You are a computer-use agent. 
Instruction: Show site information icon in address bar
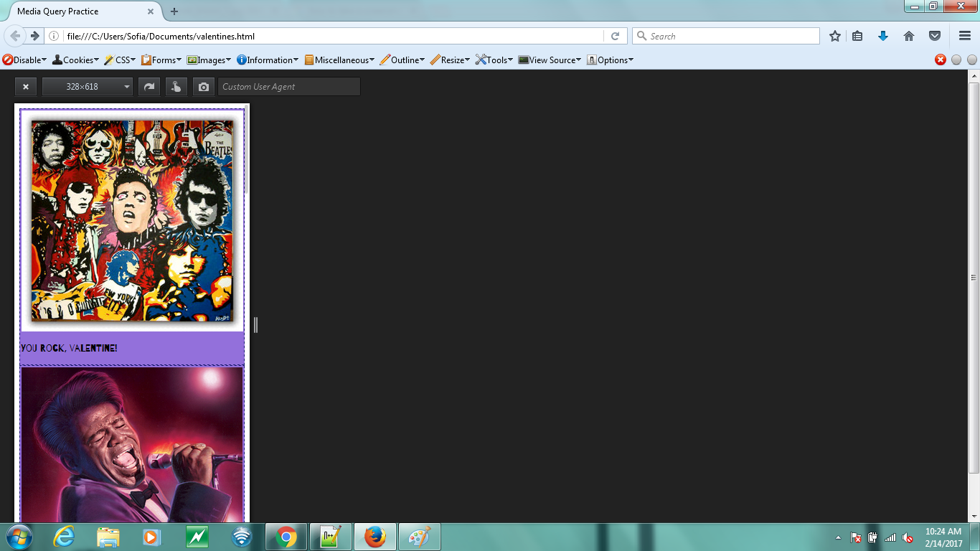55,36
